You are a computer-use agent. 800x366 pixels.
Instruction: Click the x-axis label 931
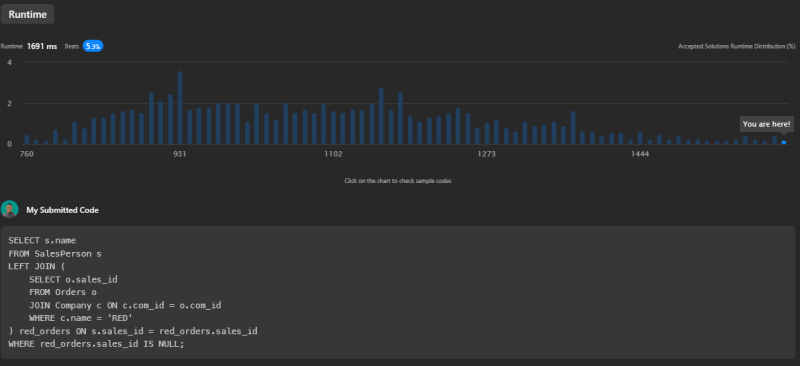point(180,154)
